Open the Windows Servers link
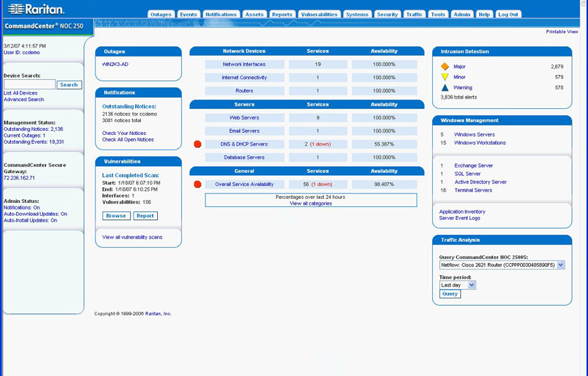Image resolution: width=588 pixels, height=376 pixels. click(474, 134)
